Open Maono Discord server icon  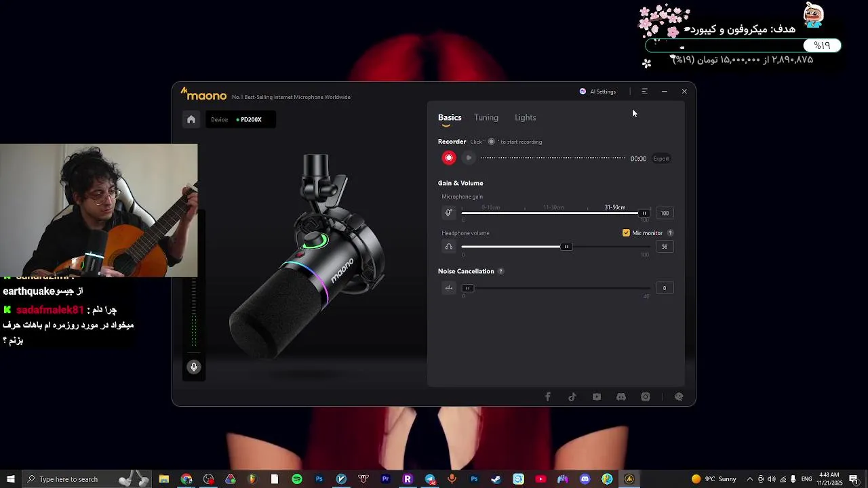(621, 397)
